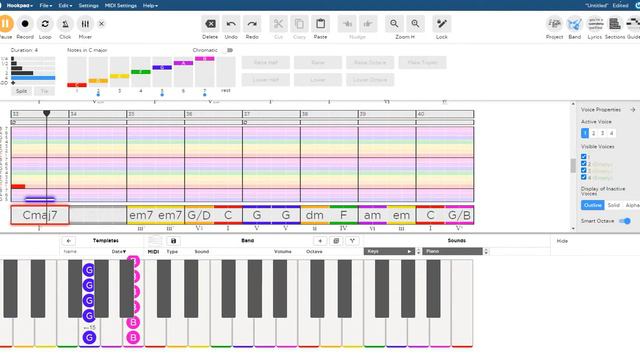Screen dimensions: 640x360
Task: Open the Sections tool icon
Action: coord(615,24)
